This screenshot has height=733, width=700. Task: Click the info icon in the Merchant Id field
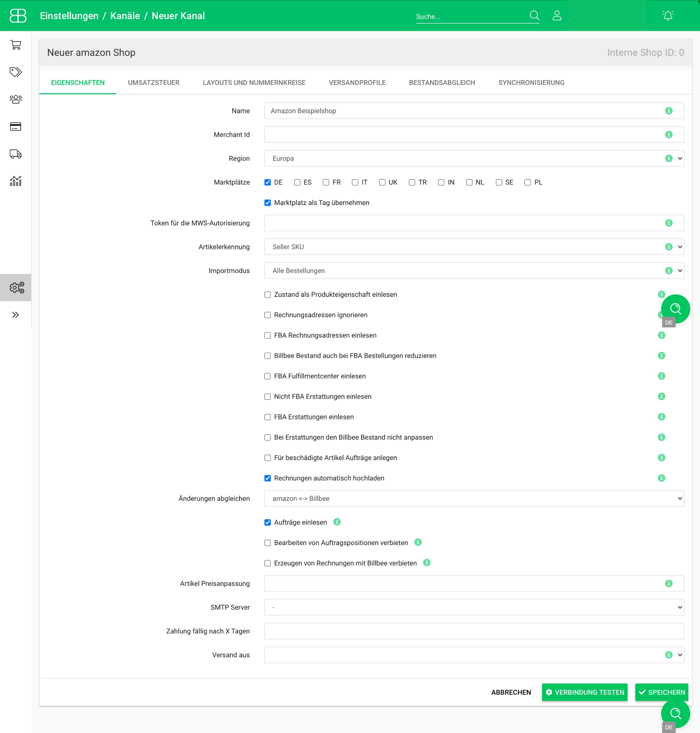(x=668, y=135)
